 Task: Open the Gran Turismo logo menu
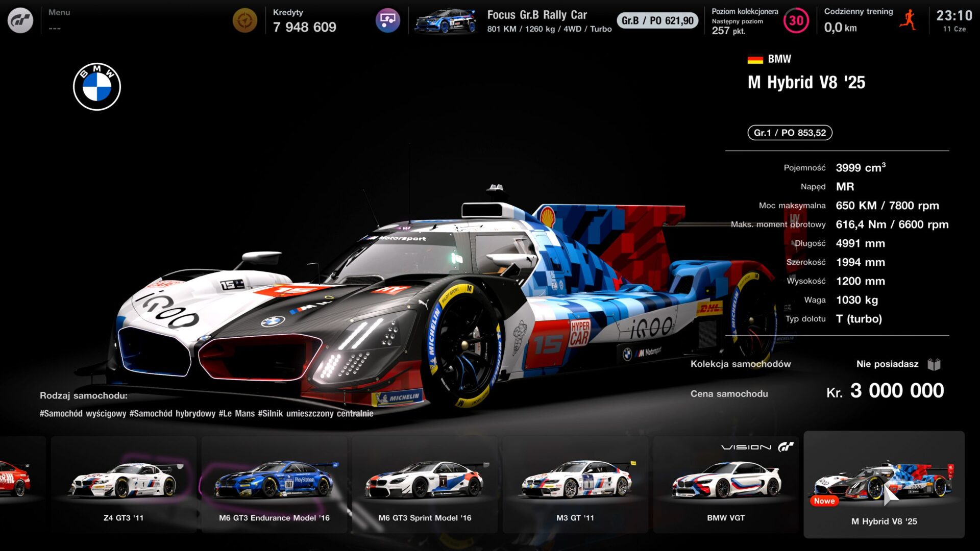tap(20, 20)
